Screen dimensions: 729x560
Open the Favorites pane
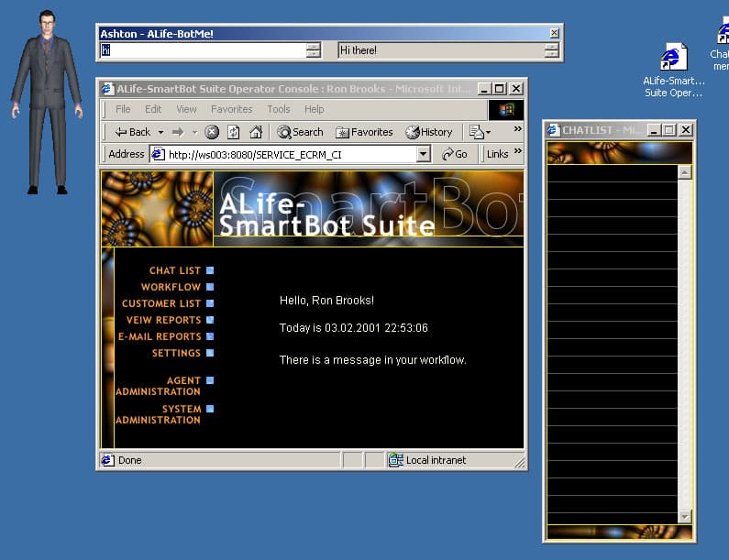point(364,132)
